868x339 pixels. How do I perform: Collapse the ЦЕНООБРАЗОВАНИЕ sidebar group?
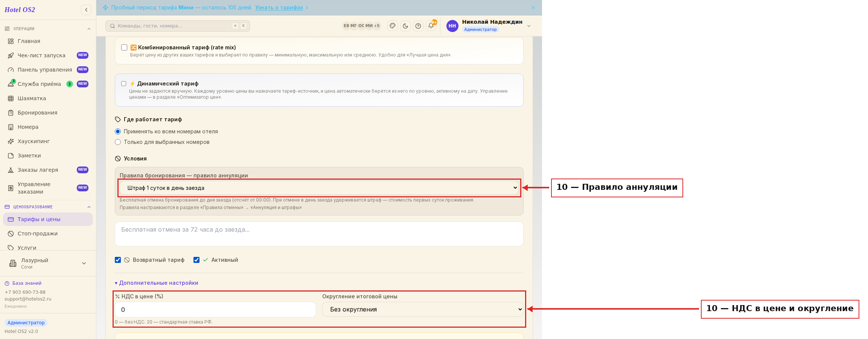point(89,207)
